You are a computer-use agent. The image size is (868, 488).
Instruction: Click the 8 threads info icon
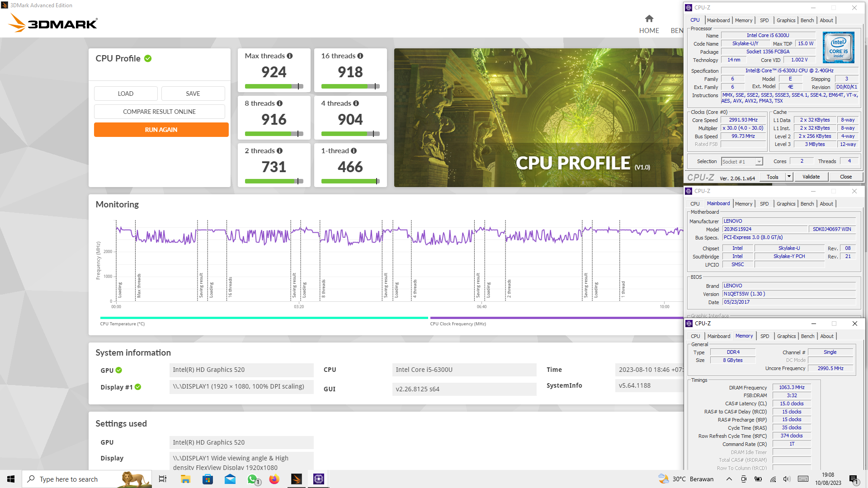click(x=280, y=103)
